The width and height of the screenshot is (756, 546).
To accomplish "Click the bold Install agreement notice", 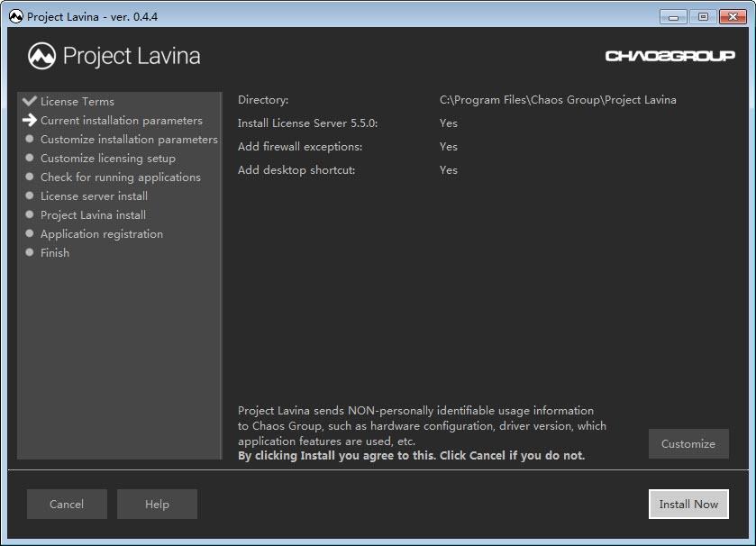I will point(411,456).
